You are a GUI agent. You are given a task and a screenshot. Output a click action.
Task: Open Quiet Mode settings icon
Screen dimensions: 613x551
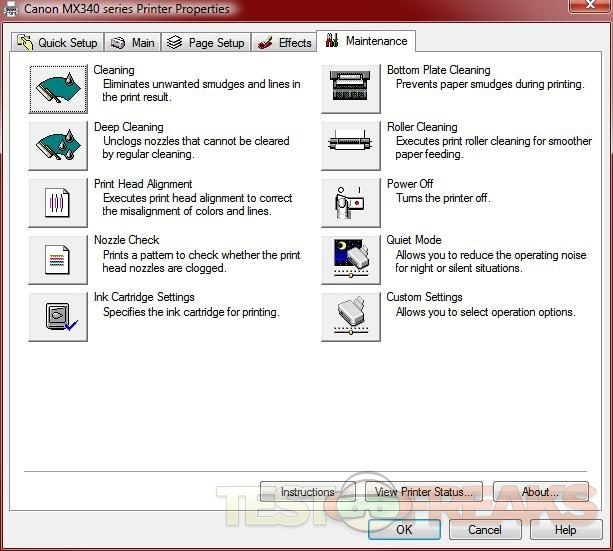click(351, 260)
